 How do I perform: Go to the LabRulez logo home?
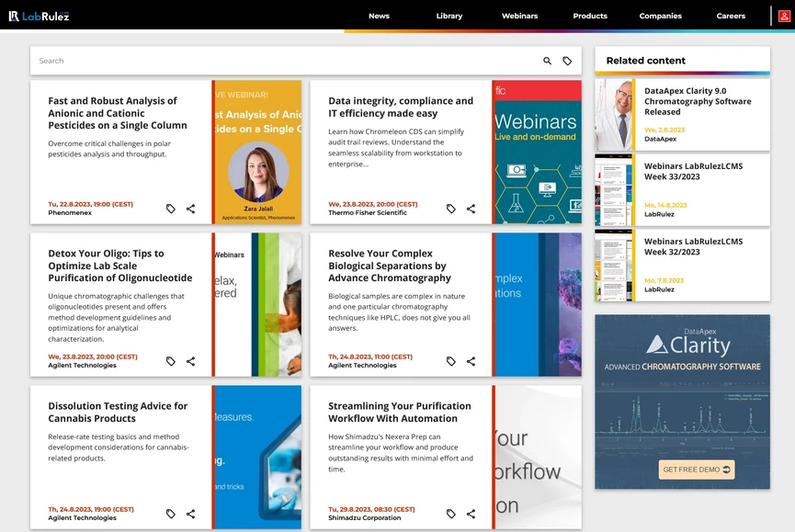[39, 16]
